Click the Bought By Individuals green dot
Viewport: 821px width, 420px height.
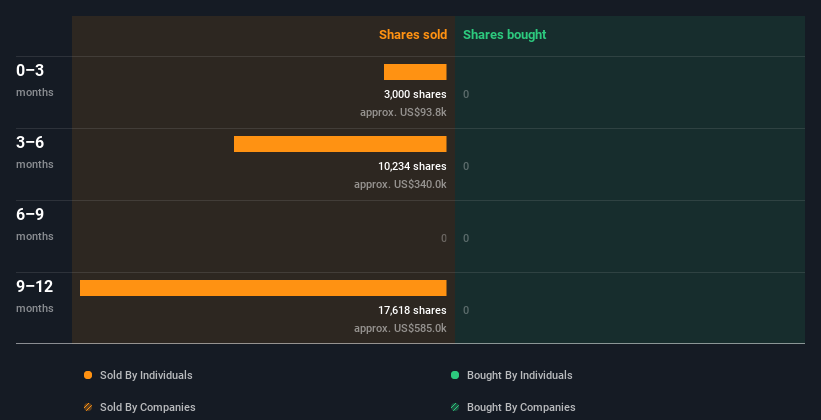point(455,375)
